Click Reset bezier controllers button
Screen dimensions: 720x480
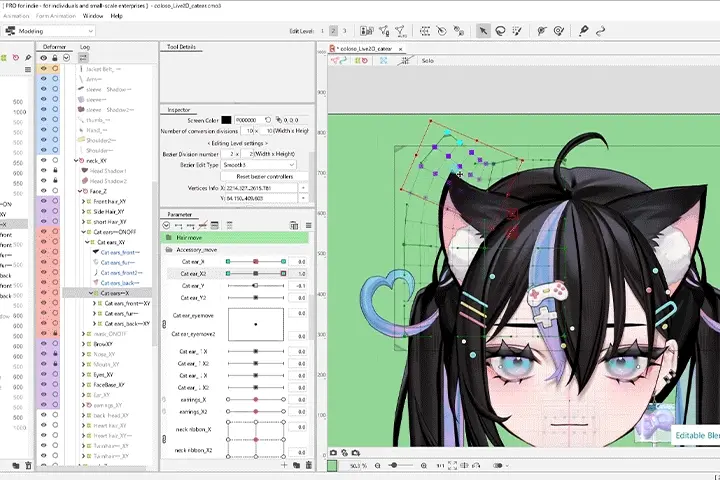(264, 176)
